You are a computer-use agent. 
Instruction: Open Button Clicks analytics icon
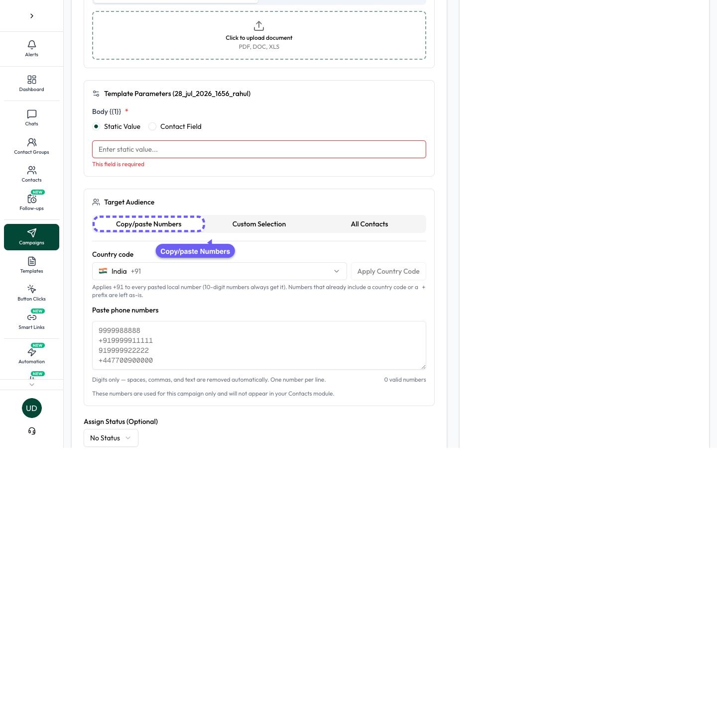(32, 289)
